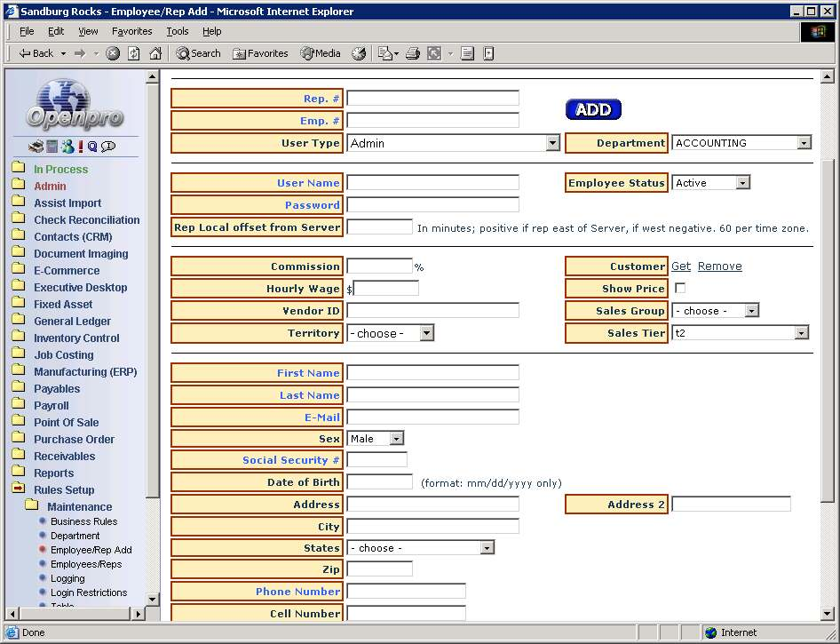Click into the User Name field

pos(432,183)
